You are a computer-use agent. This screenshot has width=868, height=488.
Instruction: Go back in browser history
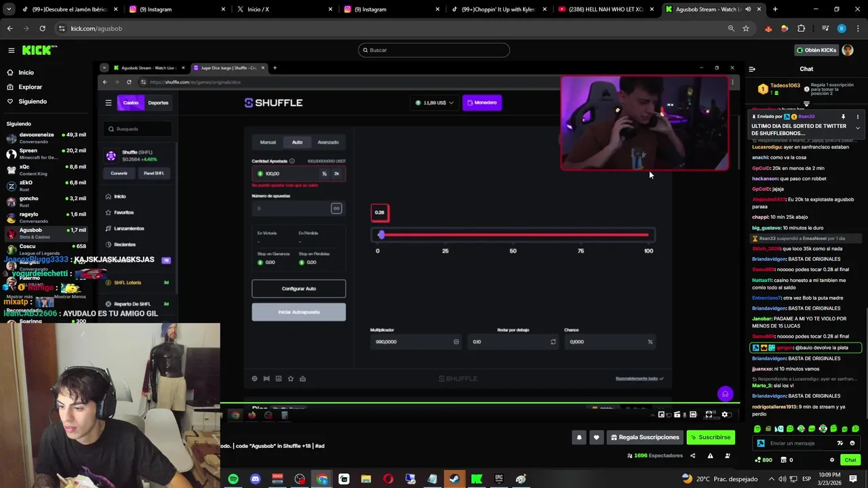click(9, 28)
